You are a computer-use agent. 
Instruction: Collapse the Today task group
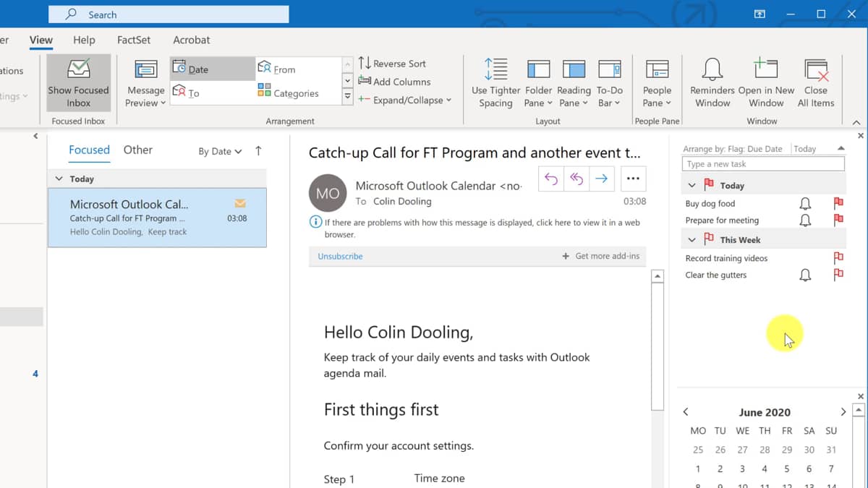click(x=692, y=186)
